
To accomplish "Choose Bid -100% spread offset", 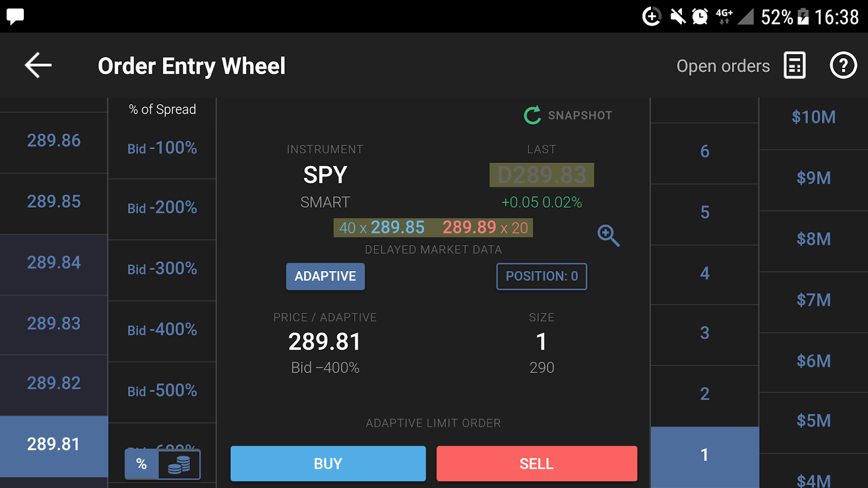I will [162, 148].
